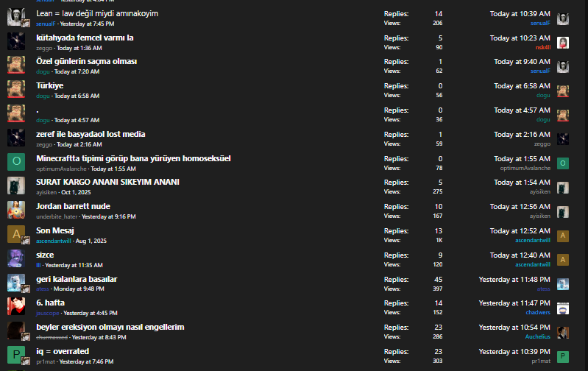Open the 'Türkiye' thread
The image size is (588, 371).
(x=49, y=85)
